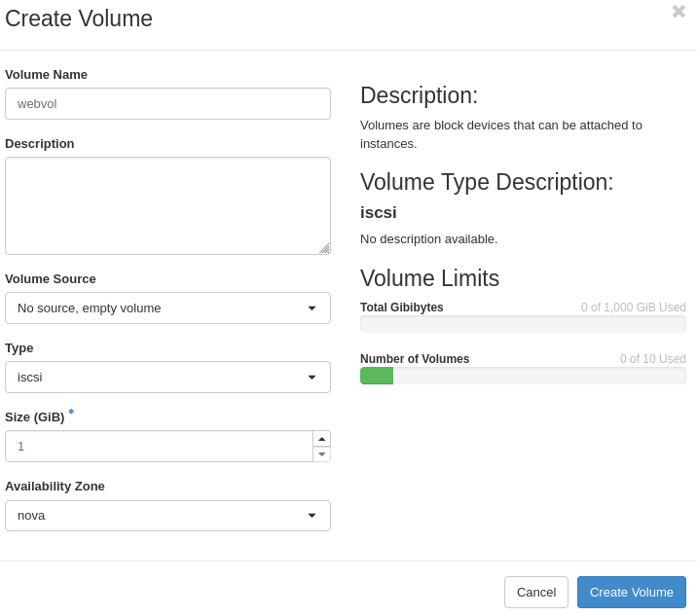Click inside the Description text area
Viewport: 697px width, 616px height.
[167, 205]
